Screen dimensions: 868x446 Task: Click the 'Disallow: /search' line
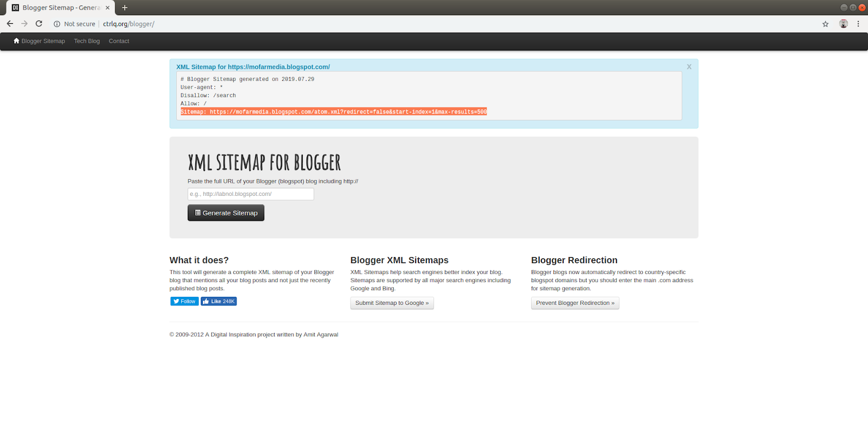click(x=208, y=95)
